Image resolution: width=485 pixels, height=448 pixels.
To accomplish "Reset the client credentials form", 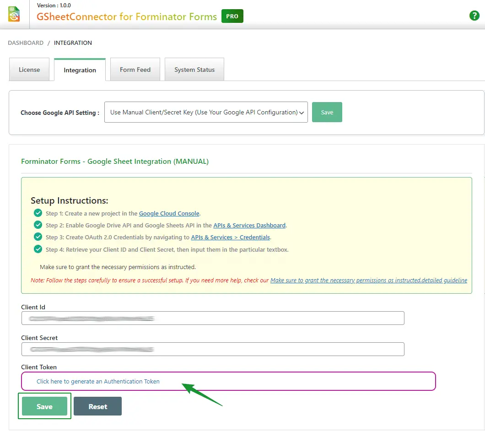I will coord(97,406).
